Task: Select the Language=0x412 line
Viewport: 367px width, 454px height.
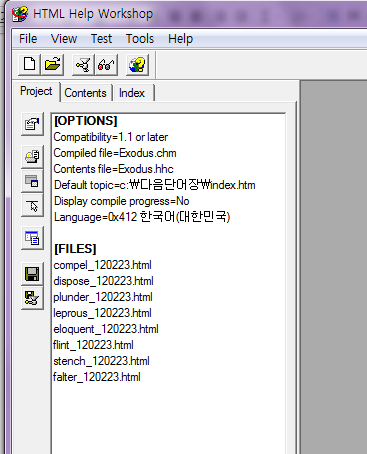Action: [142, 217]
